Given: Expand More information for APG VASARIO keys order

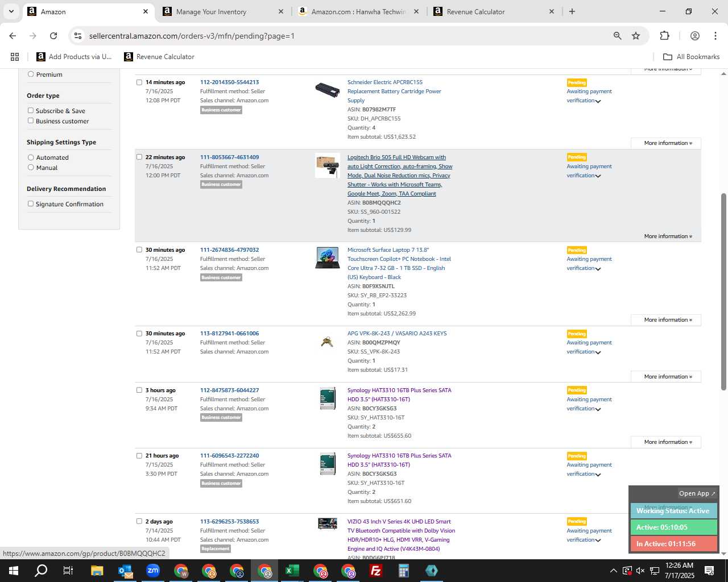Looking at the screenshot, I should point(666,377).
